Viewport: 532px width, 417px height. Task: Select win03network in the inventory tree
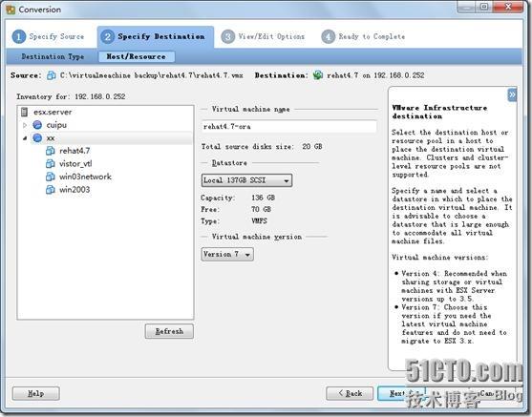tap(85, 177)
